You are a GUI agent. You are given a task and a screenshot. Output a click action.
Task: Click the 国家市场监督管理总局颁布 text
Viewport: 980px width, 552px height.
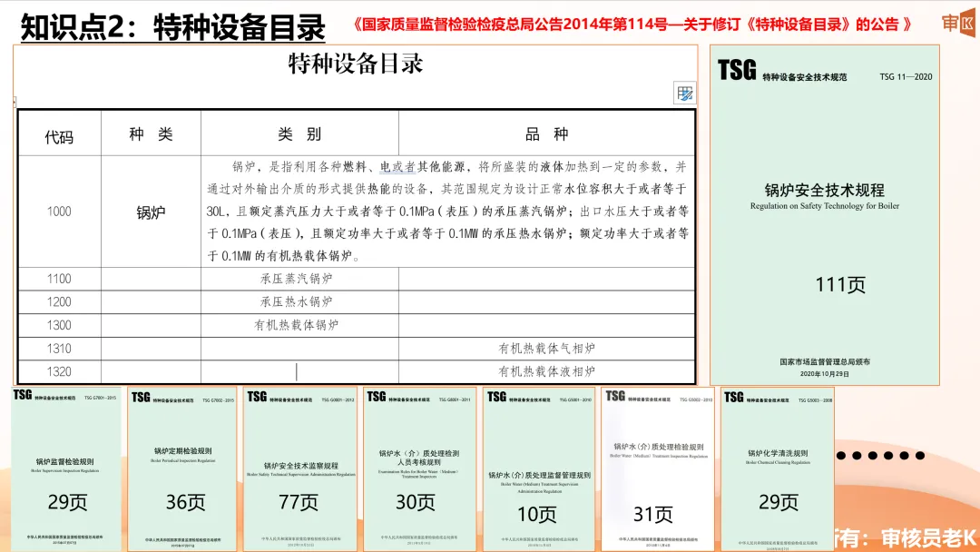coord(824,362)
